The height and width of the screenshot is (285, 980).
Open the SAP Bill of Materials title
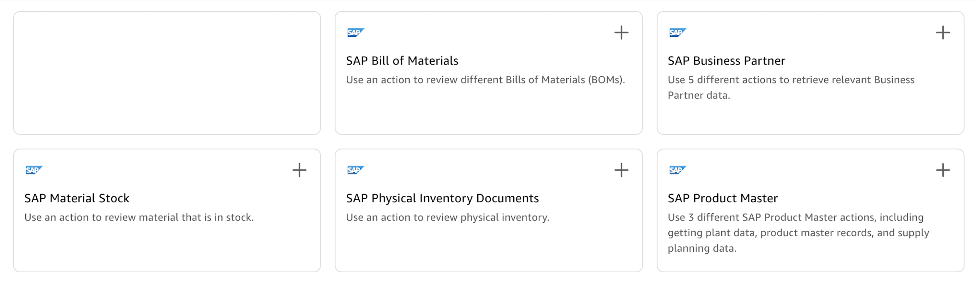(402, 61)
